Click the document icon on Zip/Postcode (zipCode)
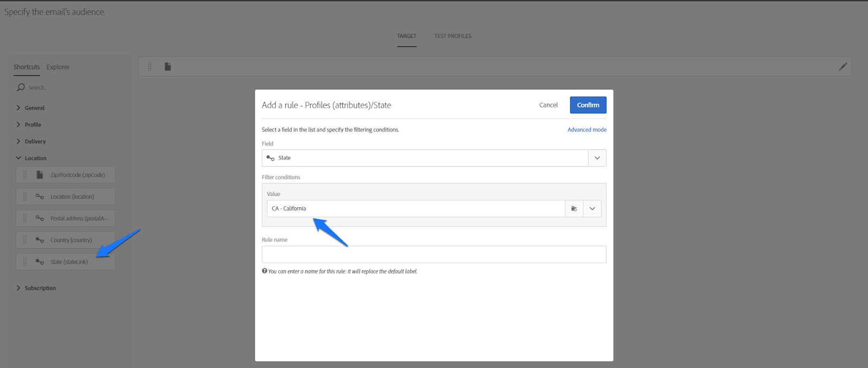This screenshot has width=868, height=368. pyautogui.click(x=40, y=175)
